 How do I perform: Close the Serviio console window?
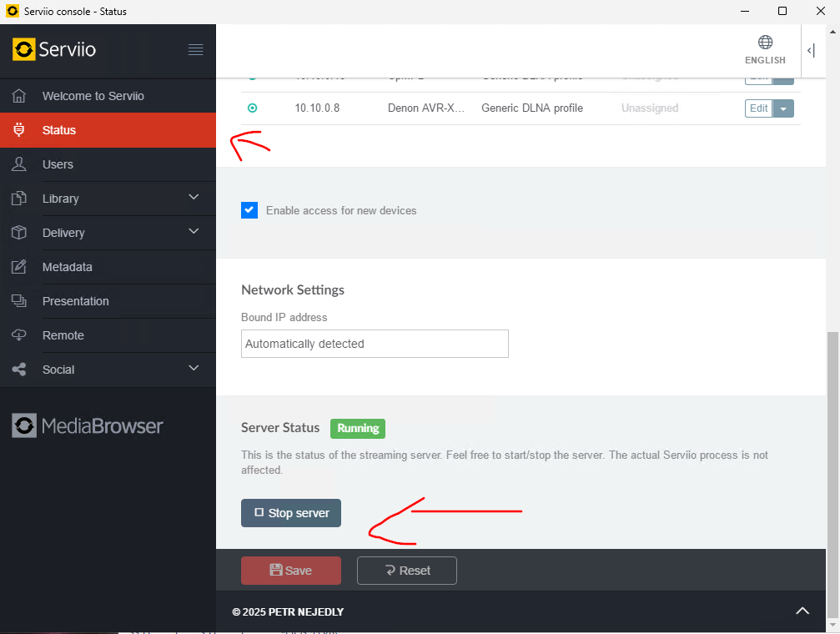pyautogui.click(x=820, y=11)
